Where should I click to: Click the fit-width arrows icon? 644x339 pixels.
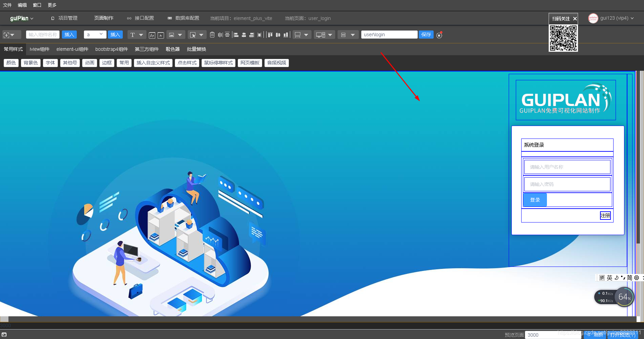coord(343,35)
